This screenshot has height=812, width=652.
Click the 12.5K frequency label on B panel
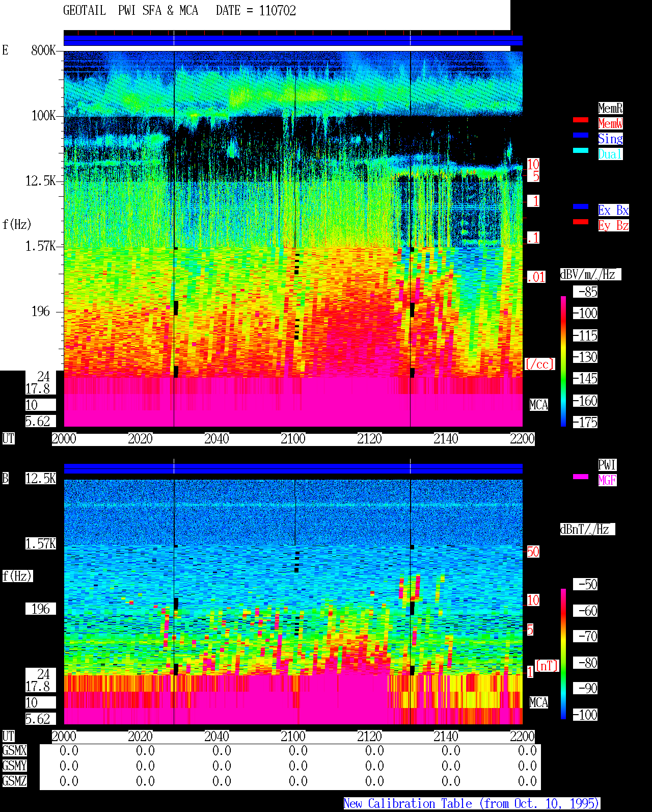pos(41,478)
